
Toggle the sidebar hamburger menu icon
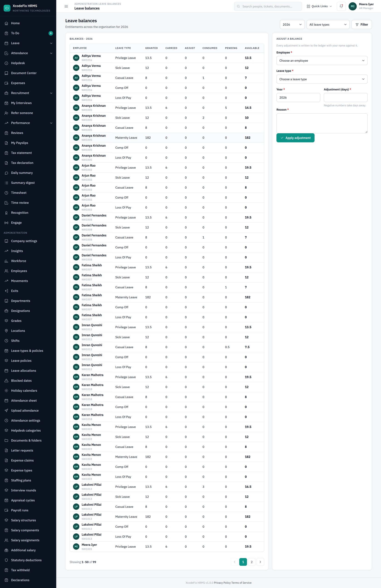[x=66, y=6]
